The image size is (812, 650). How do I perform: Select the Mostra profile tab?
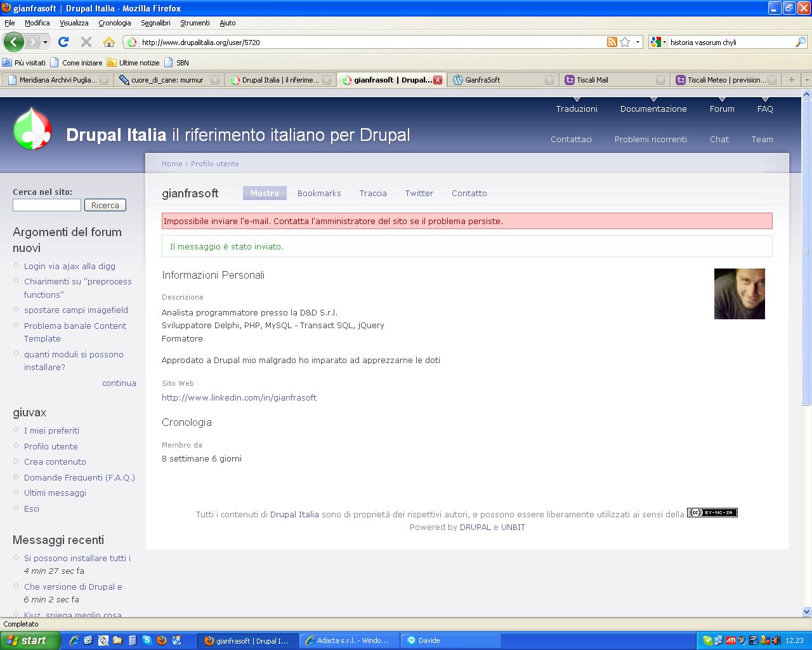point(265,193)
